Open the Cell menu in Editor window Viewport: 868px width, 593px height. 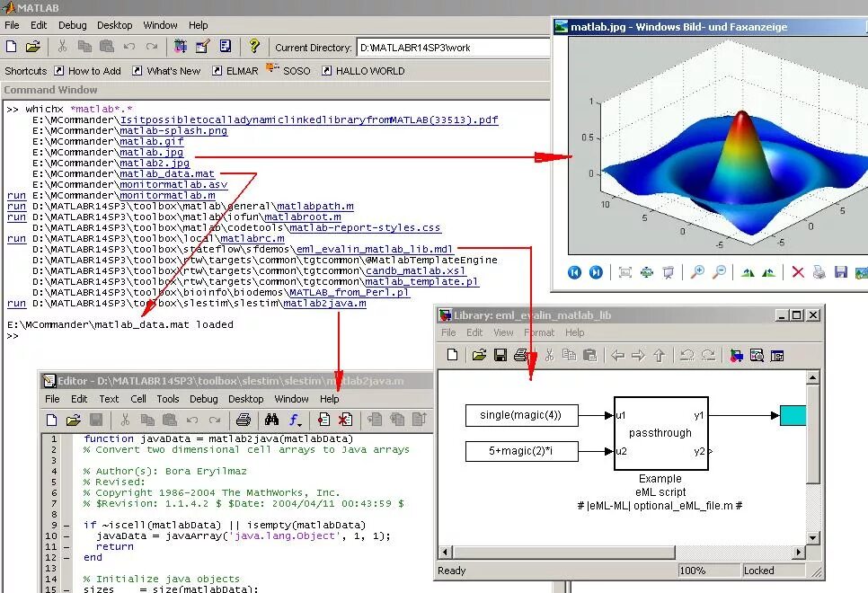pos(137,399)
